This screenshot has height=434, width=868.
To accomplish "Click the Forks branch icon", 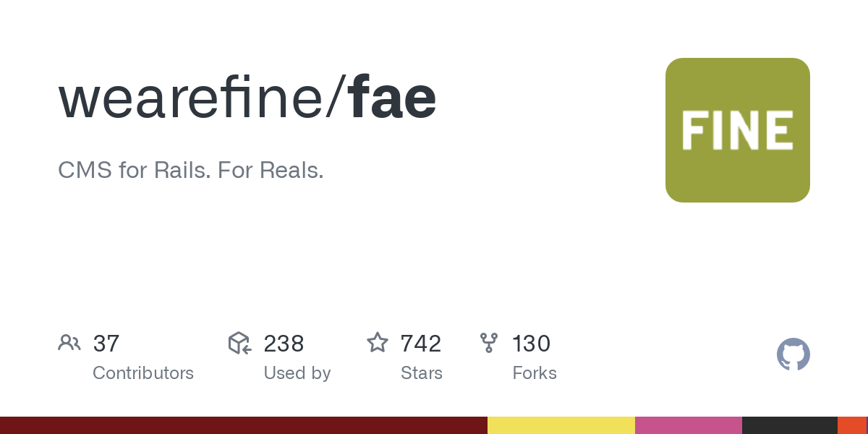I will pyautogui.click(x=490, y=343).
